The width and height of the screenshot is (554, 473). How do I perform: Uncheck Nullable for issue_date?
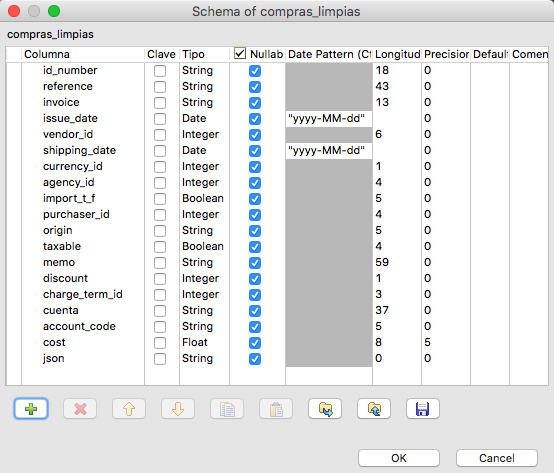click(x=255, y=119)
